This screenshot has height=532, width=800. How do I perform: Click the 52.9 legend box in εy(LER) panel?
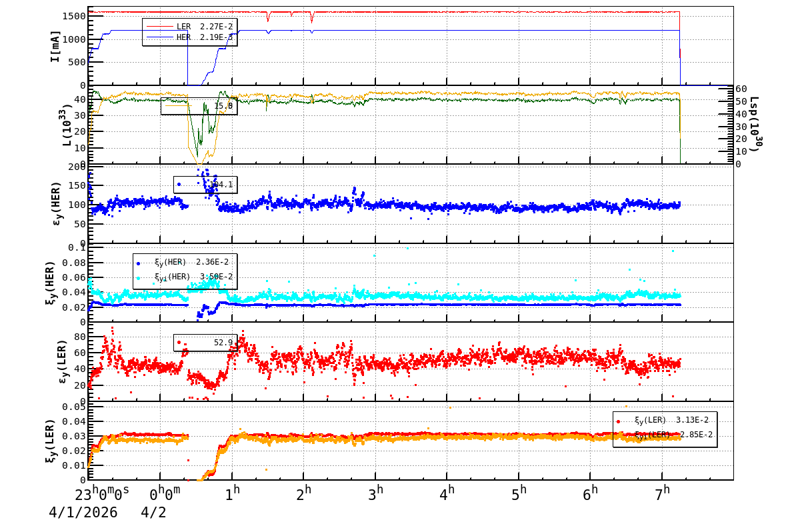(x=205, y=343)
